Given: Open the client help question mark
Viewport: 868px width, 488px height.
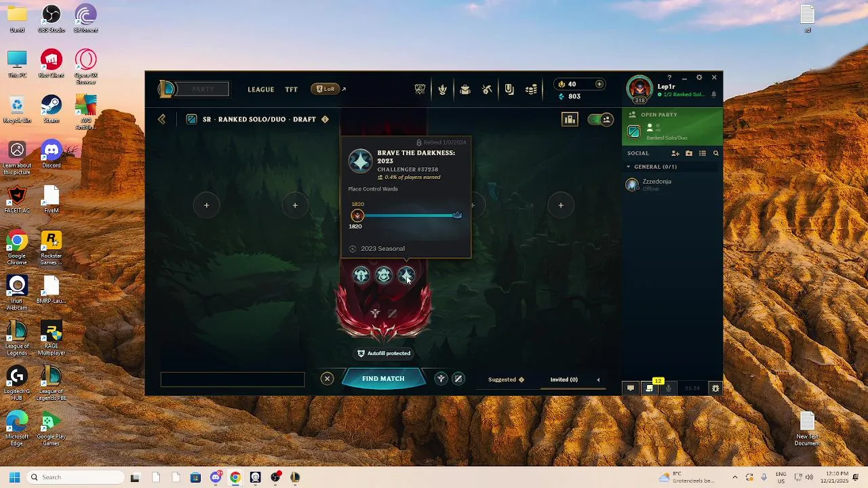Looking at the screenshot, I should [669, 78].
